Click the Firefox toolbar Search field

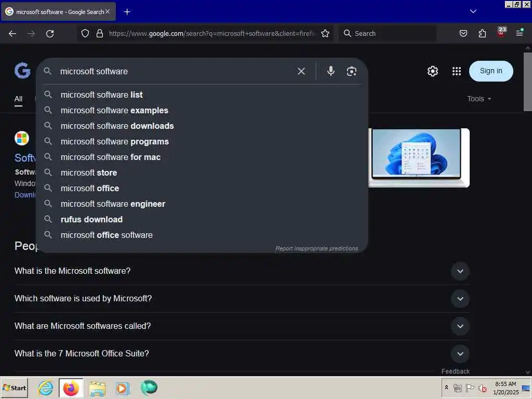388,33
